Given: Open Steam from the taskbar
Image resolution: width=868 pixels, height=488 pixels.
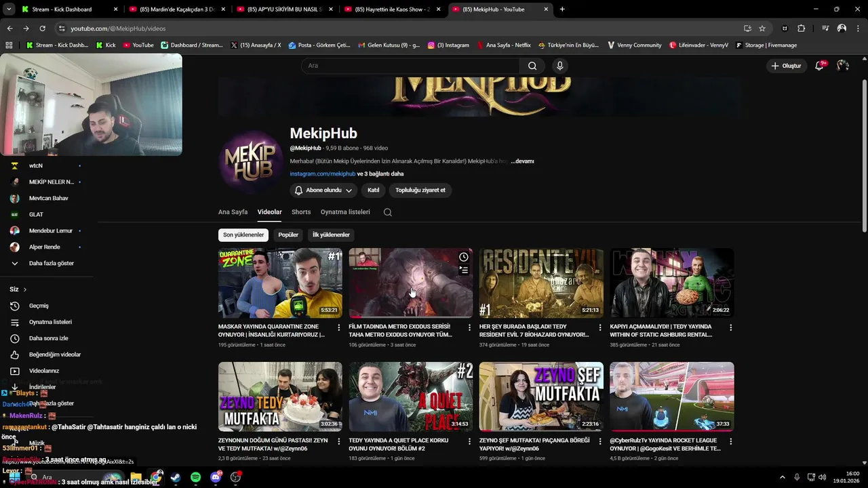Looking at the screenshot, I should (176, 477).
